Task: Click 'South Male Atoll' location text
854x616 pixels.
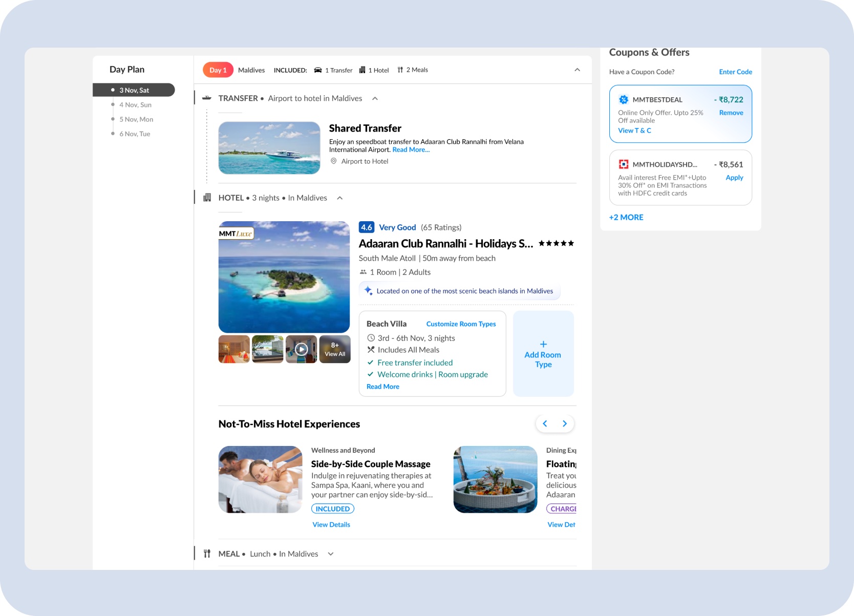Action: (x=387, y=258)
